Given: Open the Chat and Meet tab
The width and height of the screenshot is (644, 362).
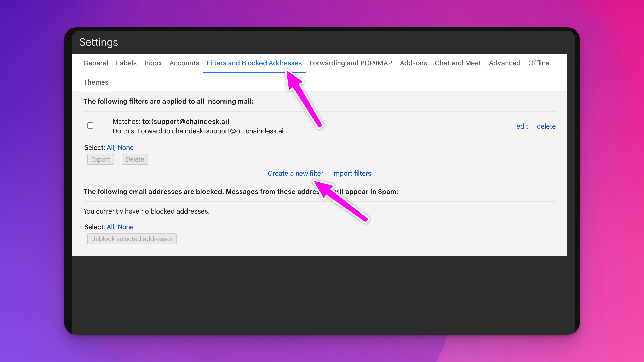Looking at the screenshot, I should [x=458, y=63].
